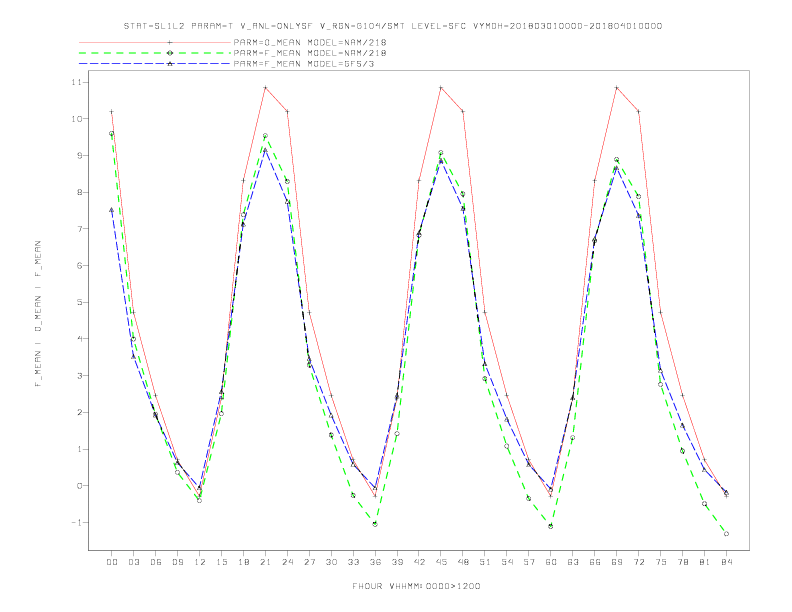Click the red plus data point at forecast hour 45
The width and height of the screenshot is (792, 612).
point(441,88)
